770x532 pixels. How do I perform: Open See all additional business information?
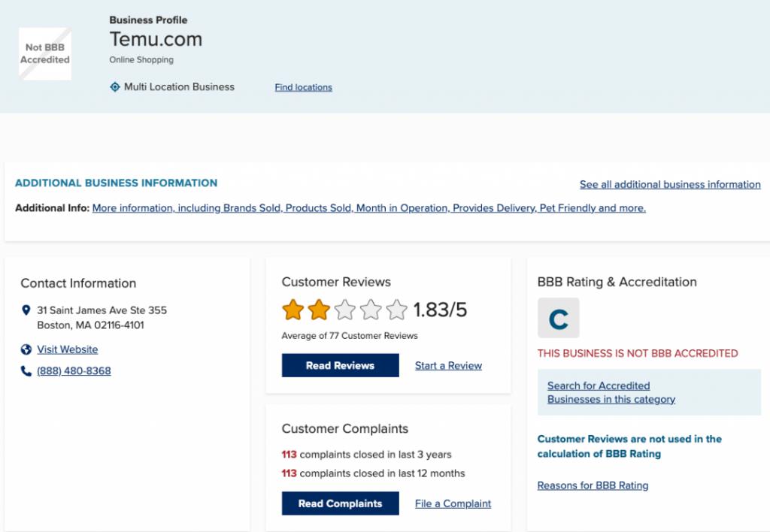click(670, 185)
